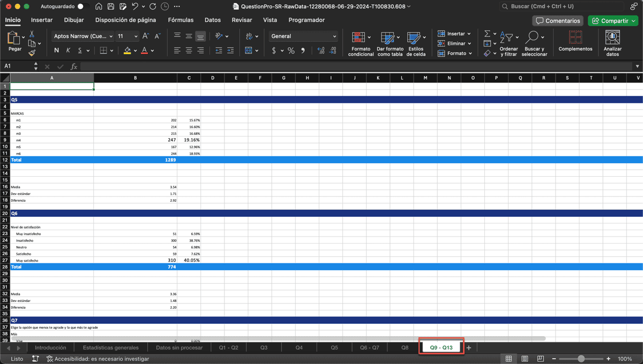Select the Autosuma icon
The image size is (643, 364).
[487, 34]
